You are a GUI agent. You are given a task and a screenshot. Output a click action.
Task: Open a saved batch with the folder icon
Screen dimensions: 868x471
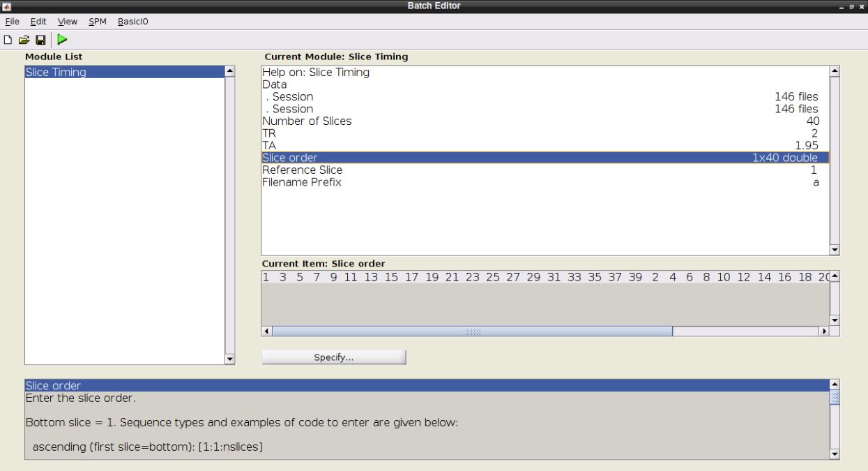(x=24, y=40)
